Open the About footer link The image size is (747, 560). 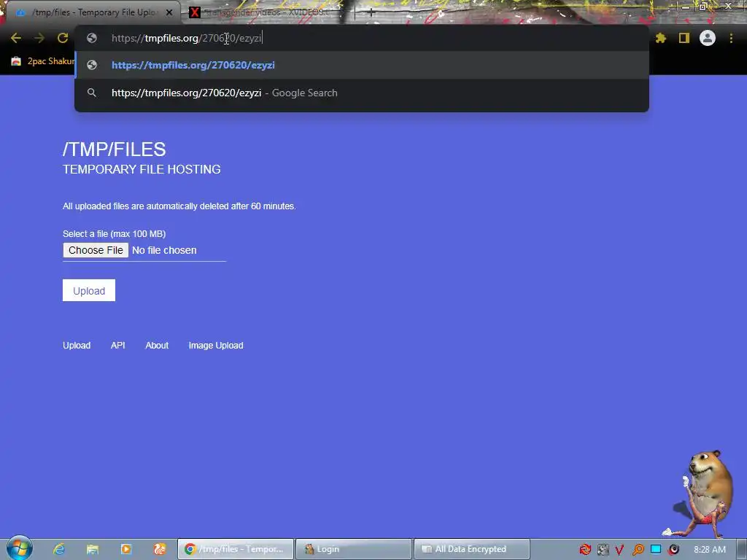point(157,346)
